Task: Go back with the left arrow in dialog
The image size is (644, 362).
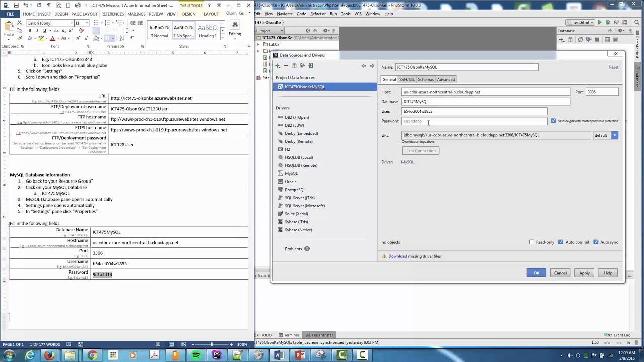Action: pyautogui.click(x=364, y=66)
